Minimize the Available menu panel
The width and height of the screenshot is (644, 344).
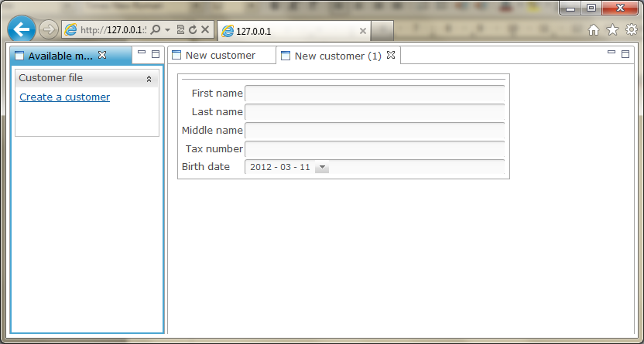[142, 53]
